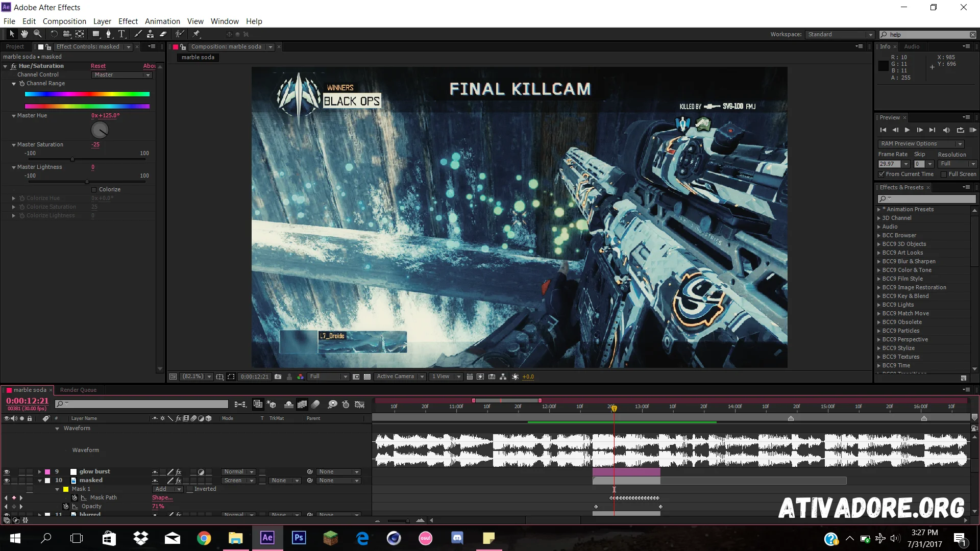This screenshot has width=980, height=551.
Task: Open the Layer menu
Action: [x=102, y=21]
